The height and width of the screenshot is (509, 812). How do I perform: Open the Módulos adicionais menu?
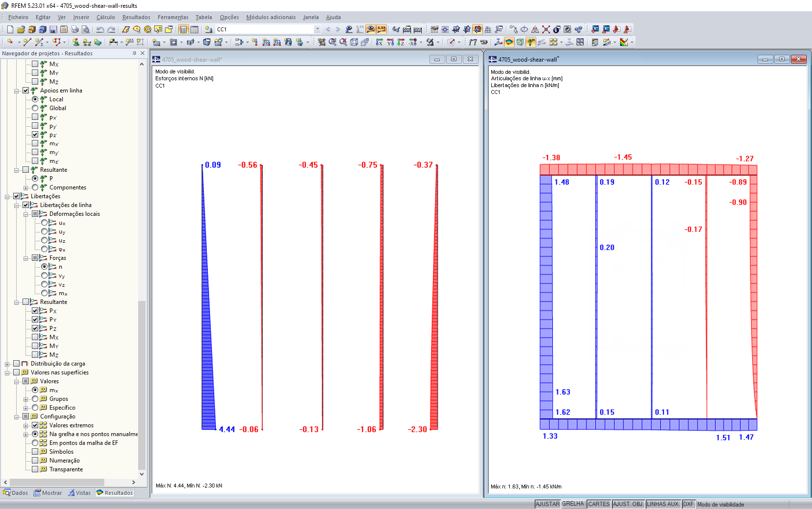(271, 17)
